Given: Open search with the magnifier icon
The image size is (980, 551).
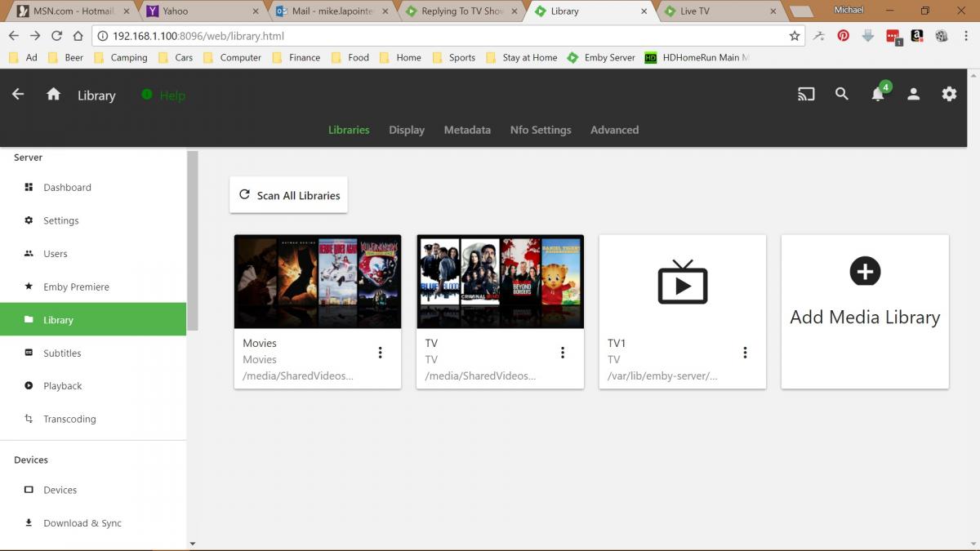Looking at the screenshot, I should coord(842,95).
